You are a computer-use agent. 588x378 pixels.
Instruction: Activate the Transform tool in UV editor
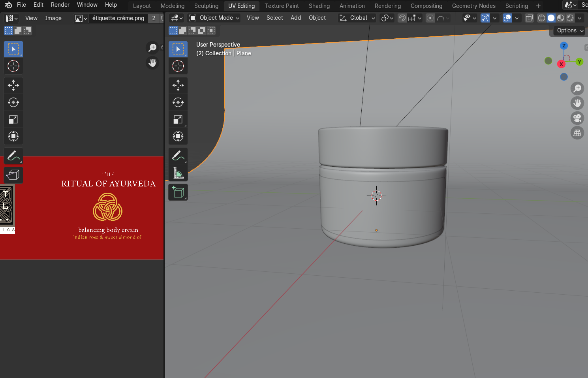[13, 136]
